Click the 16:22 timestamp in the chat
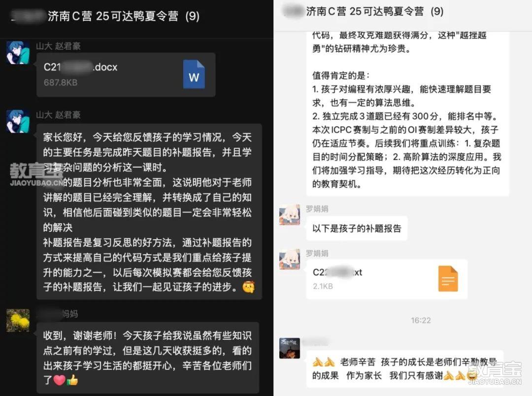 coord(421,320)
